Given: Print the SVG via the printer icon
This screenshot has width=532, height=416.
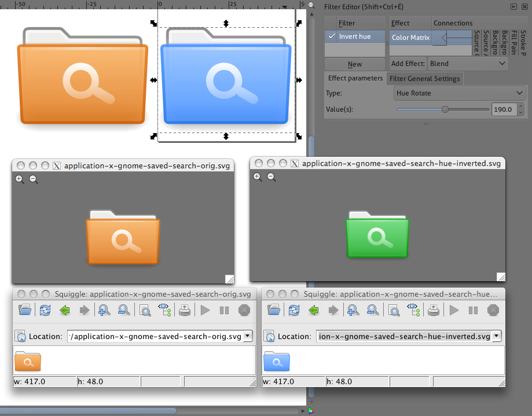Looking at the screenshot, I should point(184,310).
